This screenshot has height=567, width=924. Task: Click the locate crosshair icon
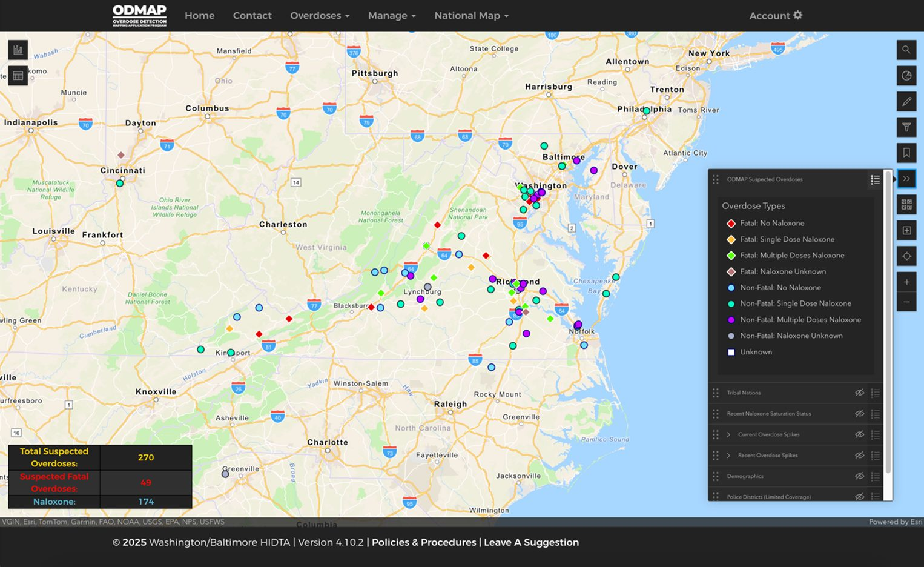(906, 256)
